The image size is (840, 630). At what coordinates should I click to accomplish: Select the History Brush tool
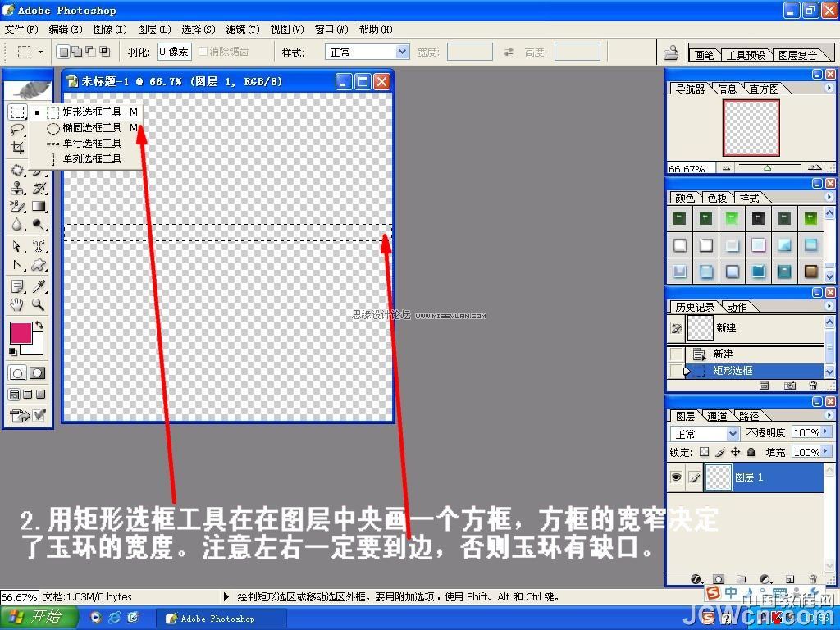(39, 188)
